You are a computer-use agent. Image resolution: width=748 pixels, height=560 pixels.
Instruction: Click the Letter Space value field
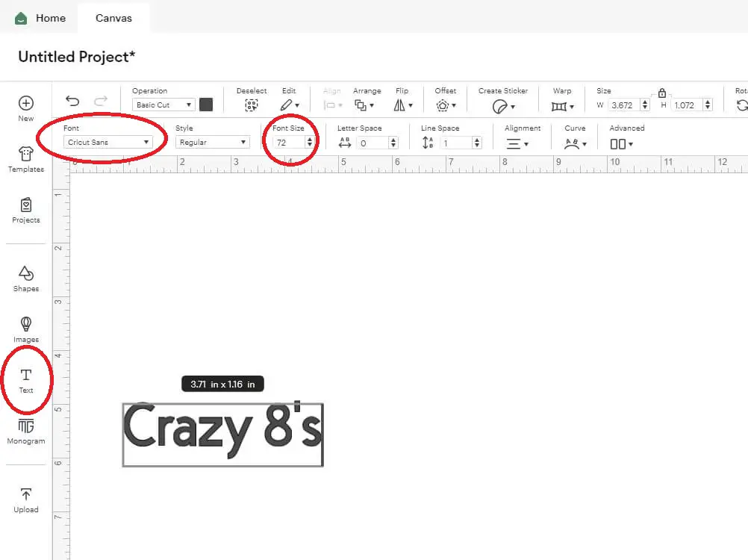point(373,143)
